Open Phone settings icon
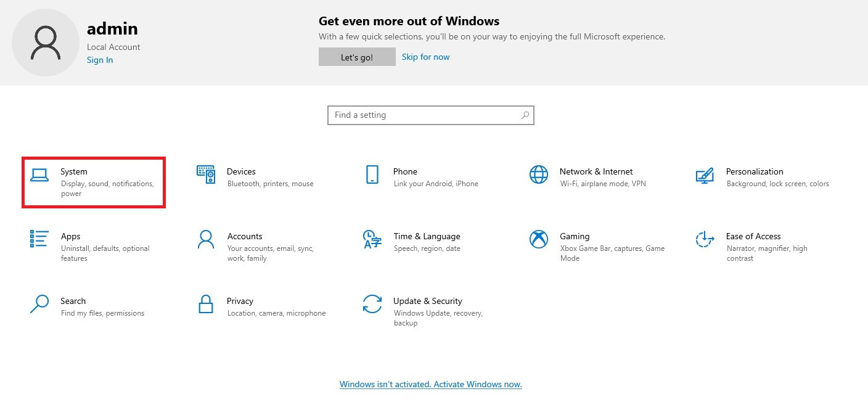 (372, 174)
